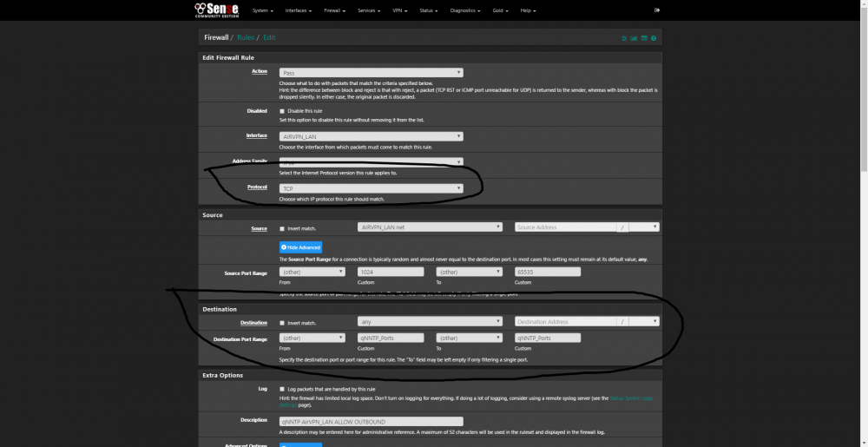868x447 pixels.
Task: Click the underlined Interface label
Action: (257, 135)
